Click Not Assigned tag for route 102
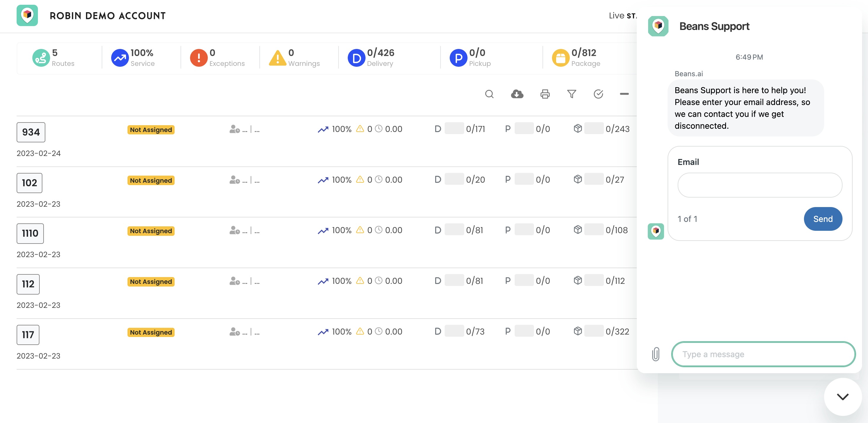This screenshot has width=868, height=423. click(151, 180)
